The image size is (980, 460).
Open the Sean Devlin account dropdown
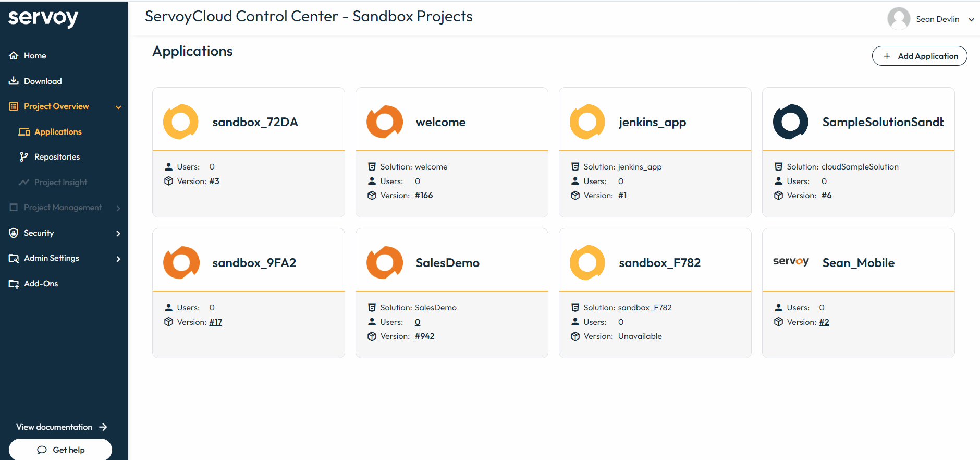971,19
